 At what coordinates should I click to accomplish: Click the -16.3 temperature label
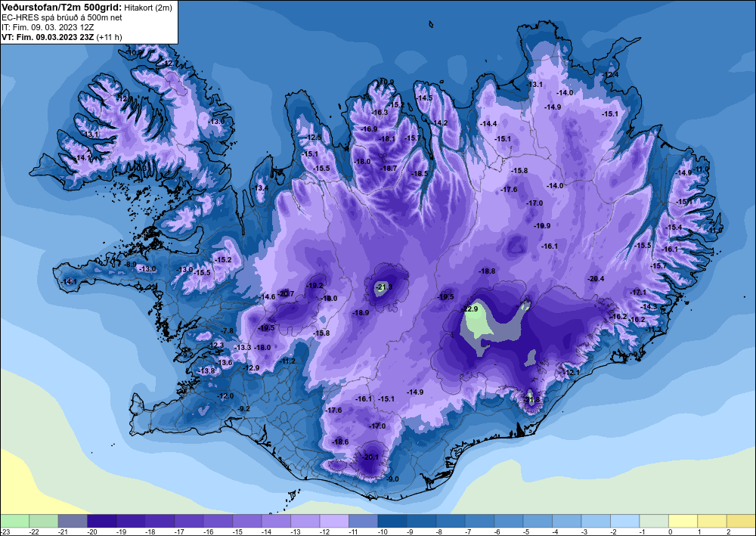[x=380, y=113]
